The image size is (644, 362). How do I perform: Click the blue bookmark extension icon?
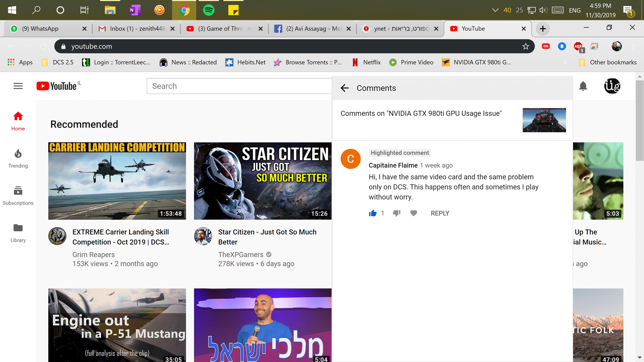click(x=562, y=46)
